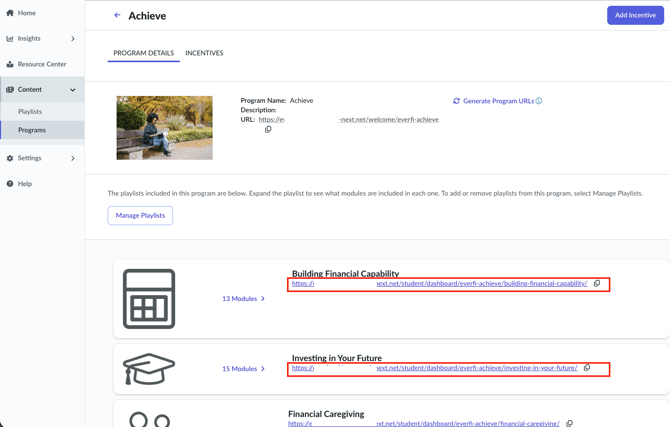Click the Financial Caregiving title

(x=326, y=414)
